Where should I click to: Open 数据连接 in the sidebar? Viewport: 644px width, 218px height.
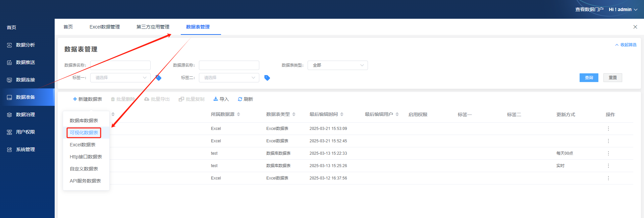point(25,80)
